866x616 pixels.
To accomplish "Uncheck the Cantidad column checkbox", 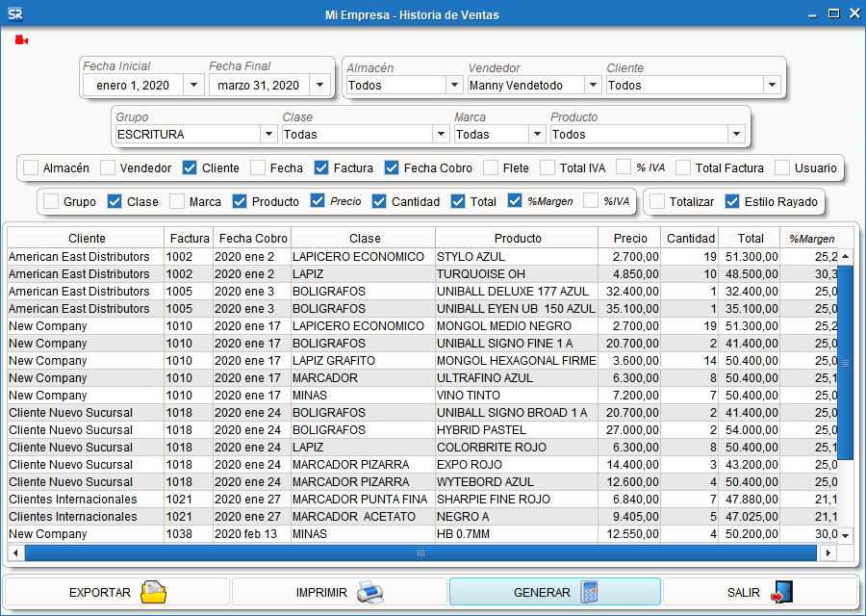I will [379, 202].
